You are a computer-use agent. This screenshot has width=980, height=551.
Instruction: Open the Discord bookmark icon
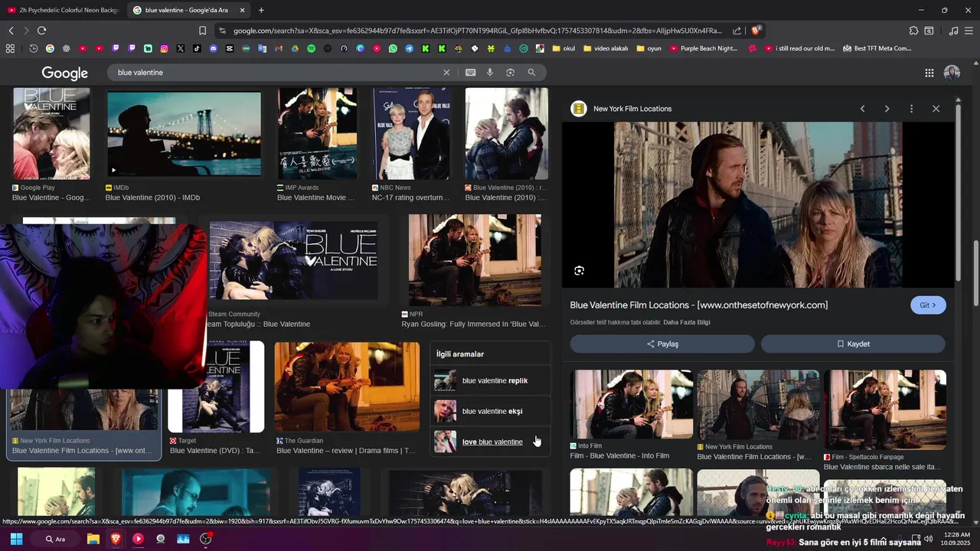tap(214, 48)
